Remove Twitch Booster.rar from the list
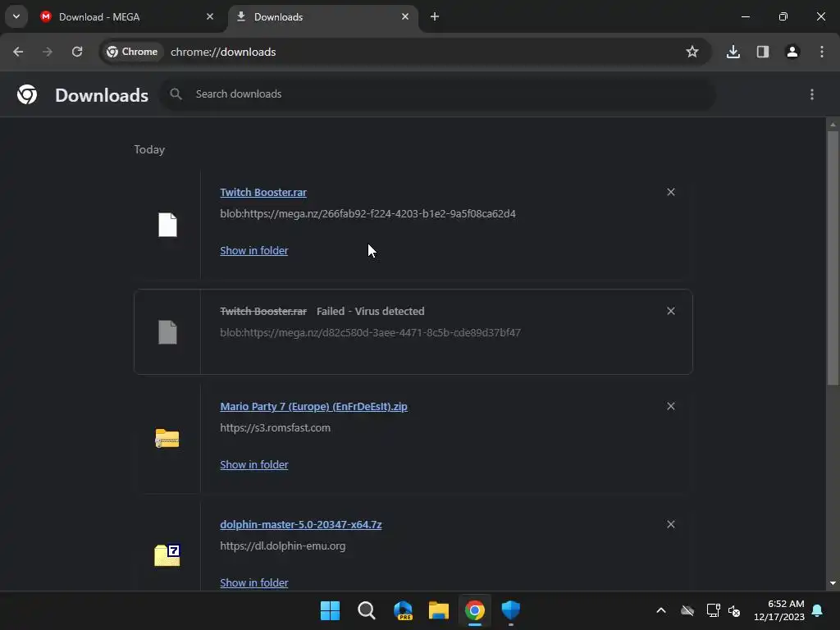The image size is (840, 630). [671, 192]
